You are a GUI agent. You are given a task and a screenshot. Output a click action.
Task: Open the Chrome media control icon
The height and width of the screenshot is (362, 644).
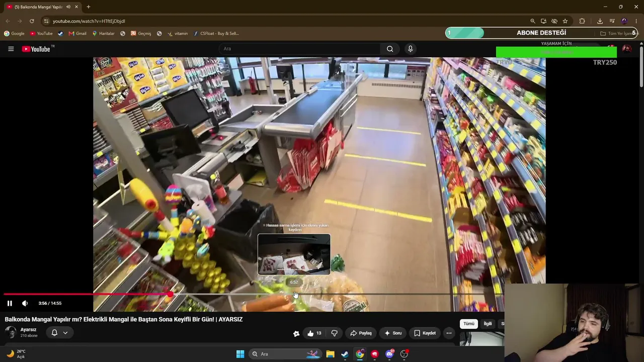click(x=612, y=21)
